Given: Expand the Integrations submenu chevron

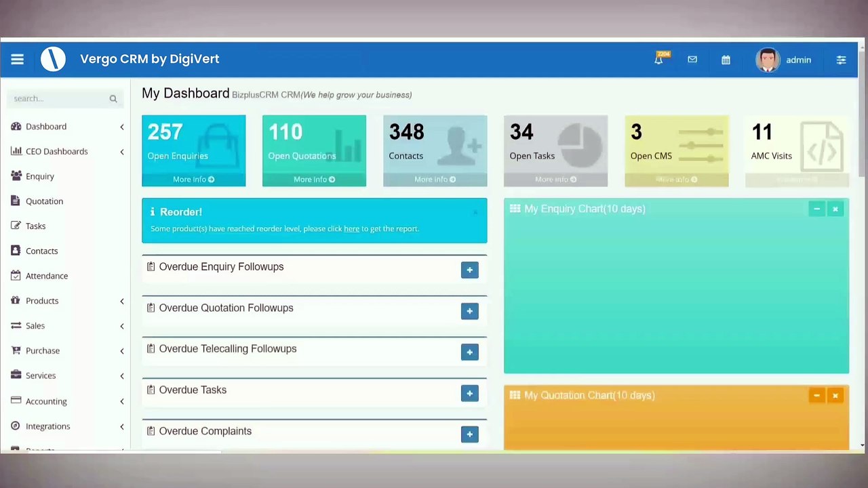Looking at the screenshot, I should (x=122, y=426).
